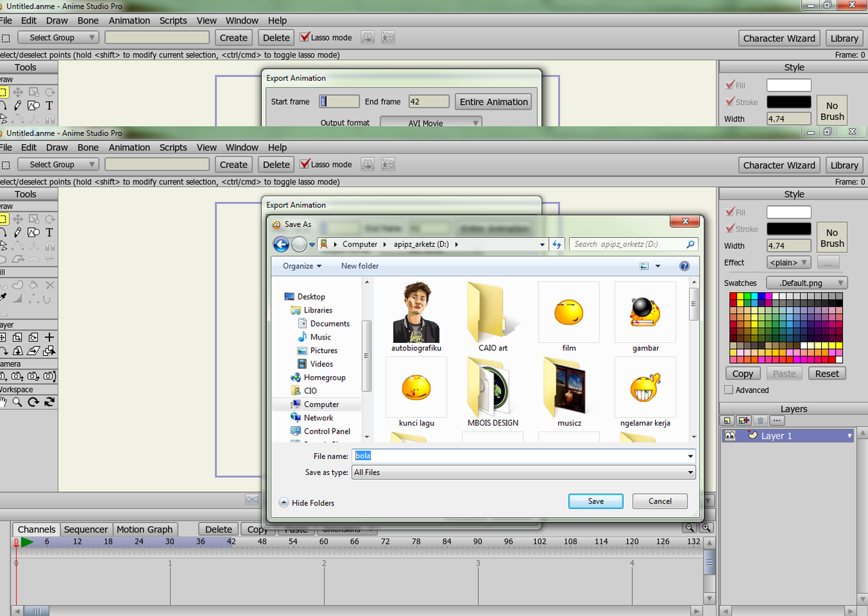Viewport: 868px width, 616px height.
Task: Toggle Lasso mode in the upper window
Action: pos(305,37)
